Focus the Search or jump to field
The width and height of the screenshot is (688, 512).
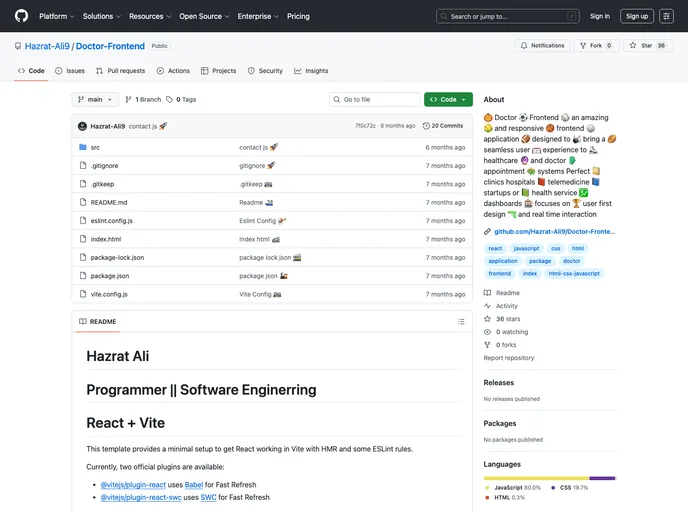(x=508, y=16)
